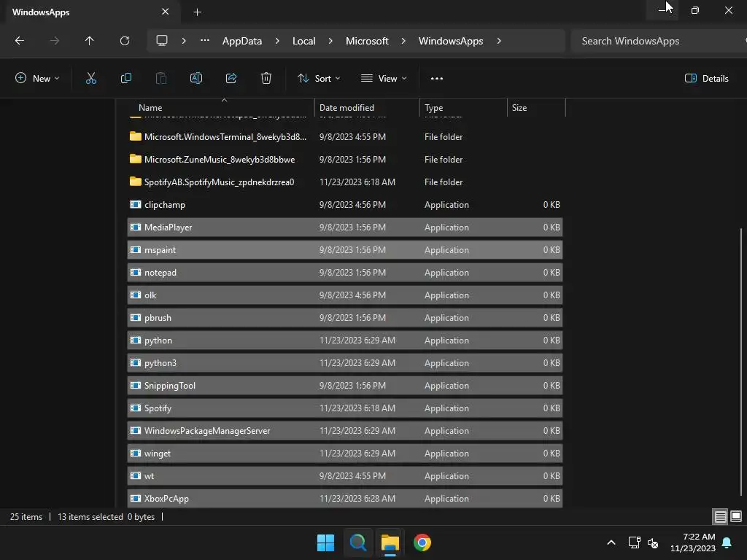Image resolution: width=747 pixels, height=560 pixels.
Task: Select the Microsoft.ZuneMusic folder
Action: click(345, 160)
